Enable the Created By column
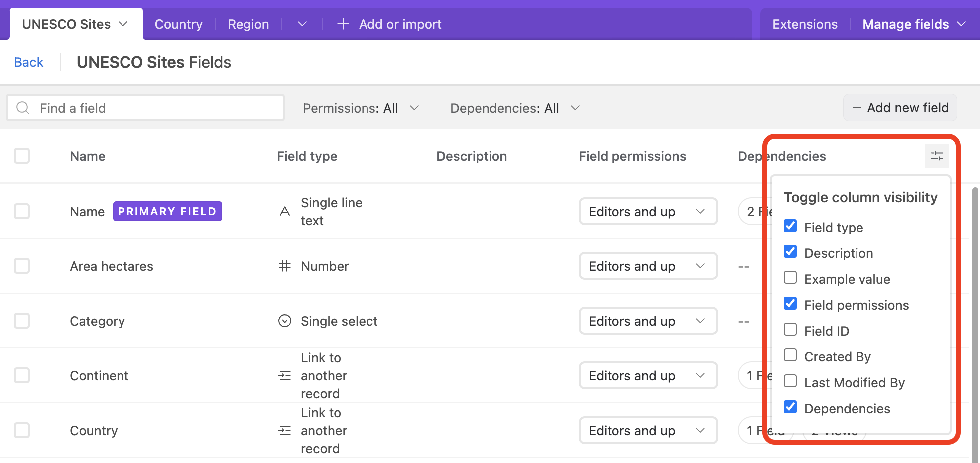 (x=790, y=355)
